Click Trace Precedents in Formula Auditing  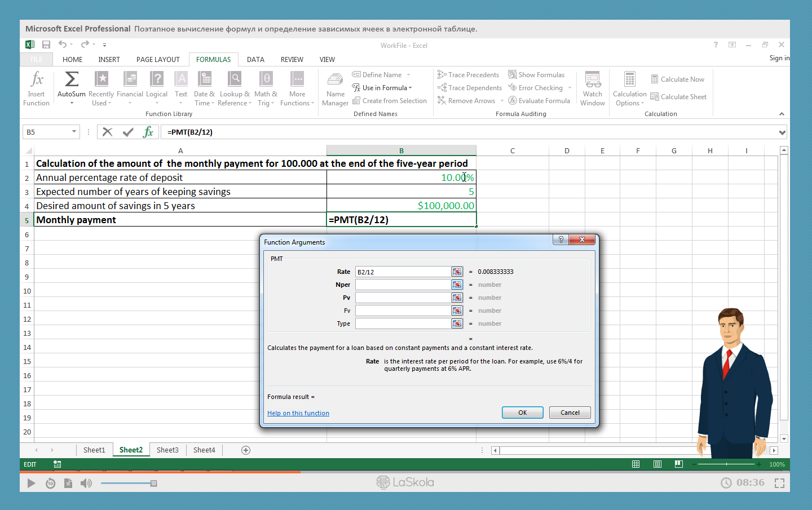[468, 75]
